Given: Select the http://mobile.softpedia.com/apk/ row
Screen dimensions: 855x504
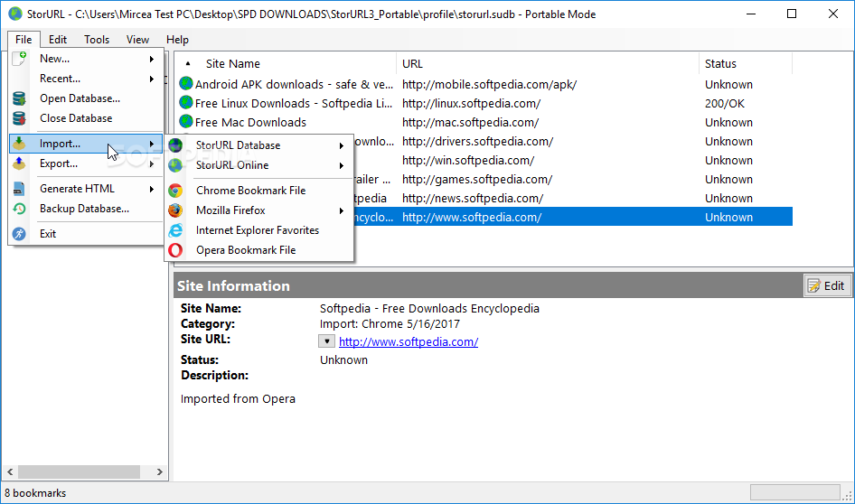Looking at the screenshot, I should (x=484, y=85).
